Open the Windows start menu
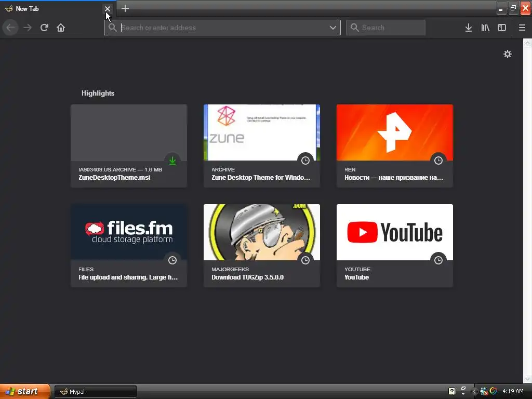The width and height of the screenshot is (532, 399). (x=25, y=391)
